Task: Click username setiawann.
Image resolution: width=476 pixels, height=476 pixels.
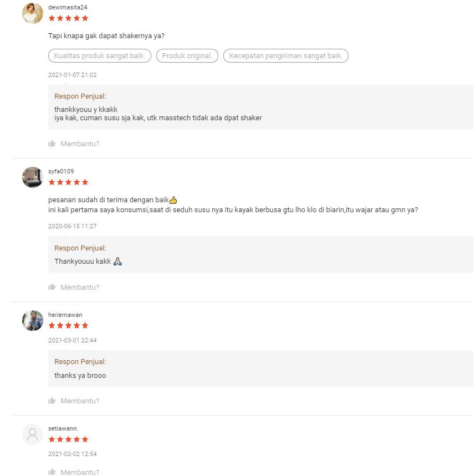Action: [63, 428]
